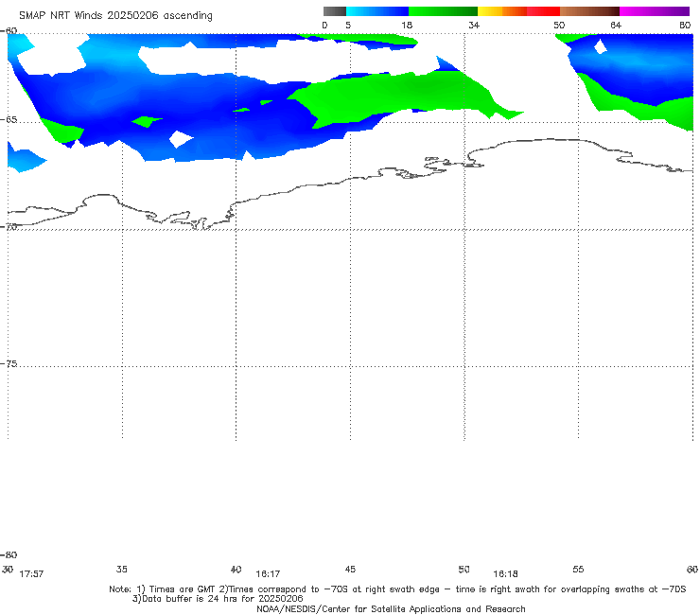Click the color bar label '64'
Image resolution: width=700 pixels, height=615 pixels.
pos(616,26)
